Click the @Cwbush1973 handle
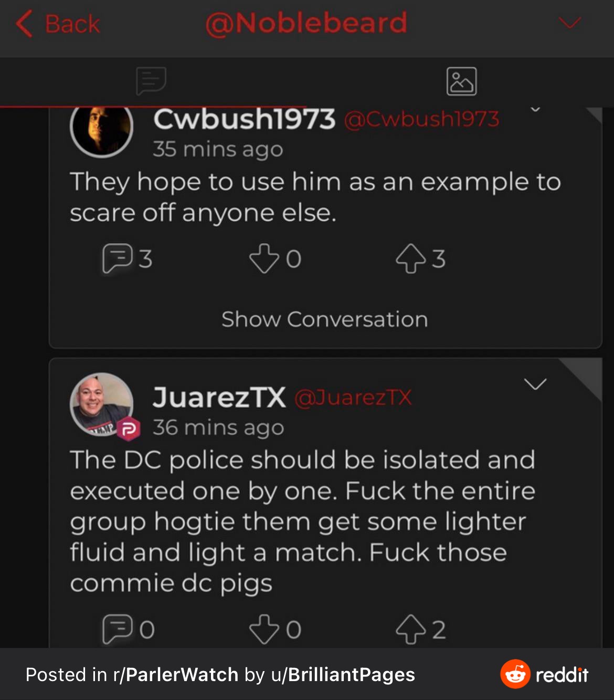 pos(421,119)
